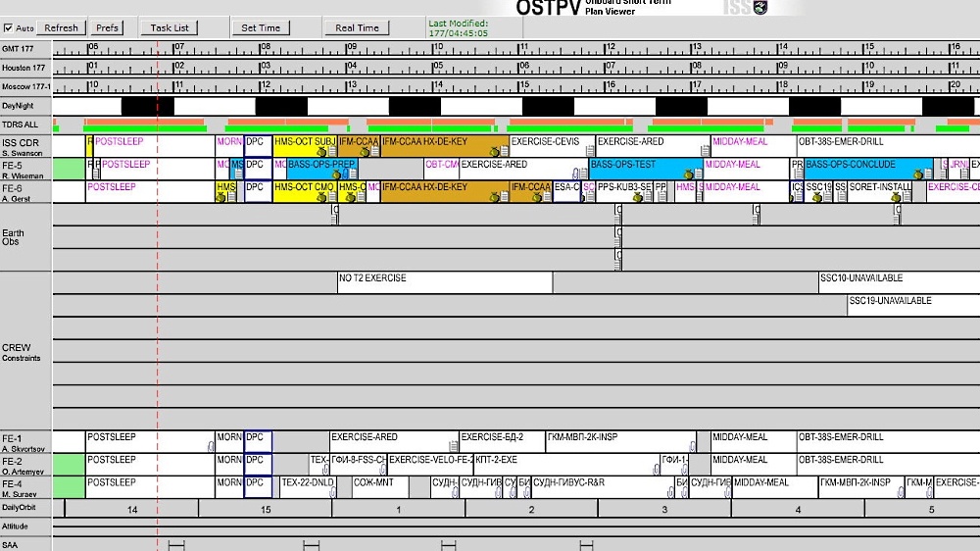The height and width of the screenshot is (551, 980).
Task: Open note icon in SORET-INSTALL
Action: pyautogui.click(x=906, y=197)
